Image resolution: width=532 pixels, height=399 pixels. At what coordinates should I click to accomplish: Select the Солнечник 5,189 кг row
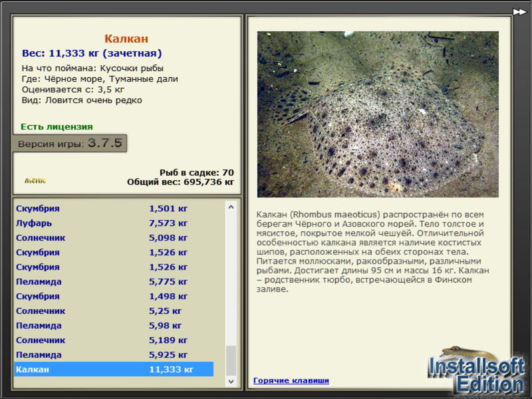(114, 340)
